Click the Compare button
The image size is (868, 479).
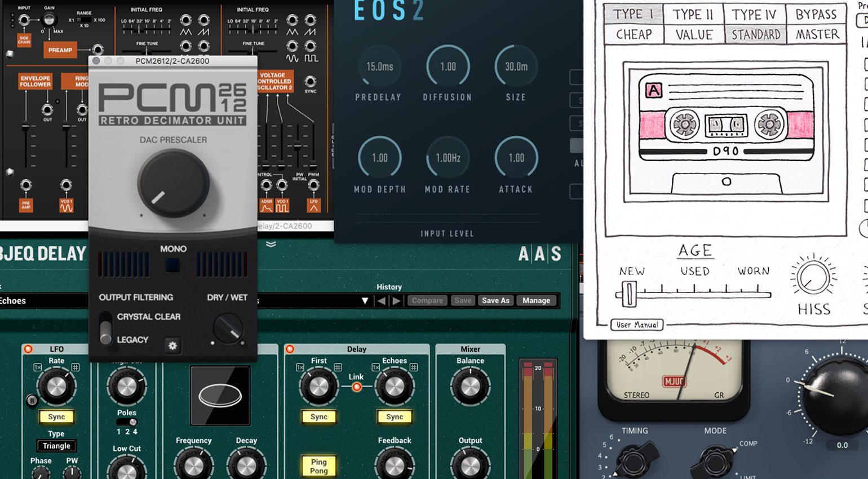(x=427, y=301)
